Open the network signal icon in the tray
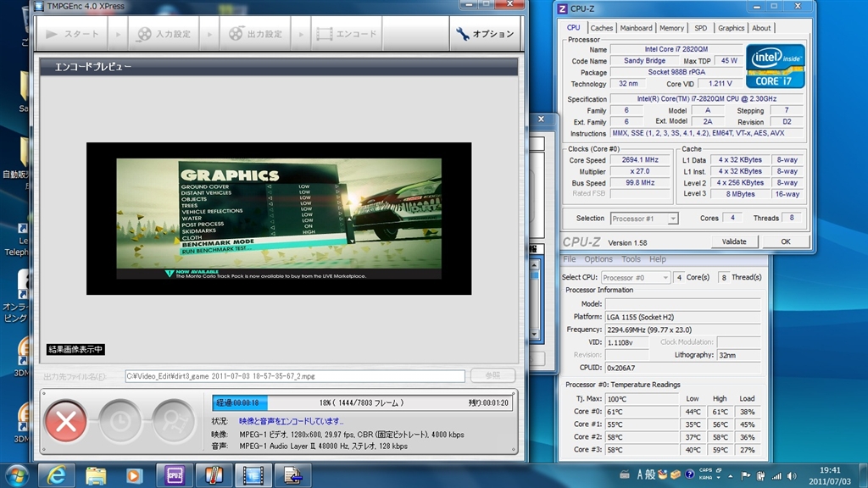 point(776,475)
